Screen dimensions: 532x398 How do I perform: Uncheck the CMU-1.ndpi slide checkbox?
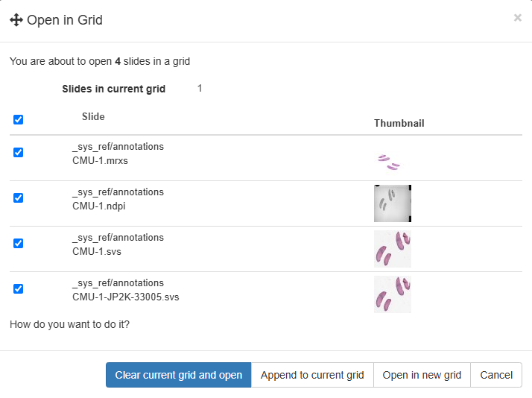pyautogui.click(x=19, y=198)
